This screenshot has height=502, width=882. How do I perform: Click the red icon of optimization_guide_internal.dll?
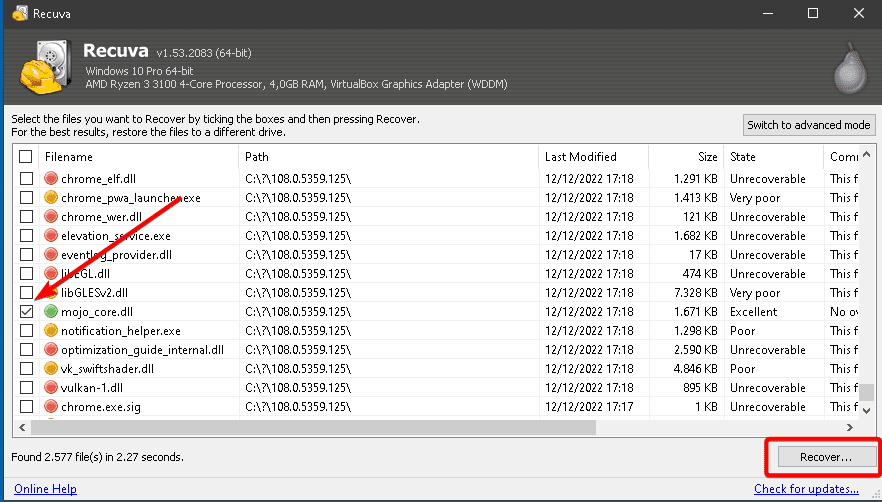tap(51, 349)
